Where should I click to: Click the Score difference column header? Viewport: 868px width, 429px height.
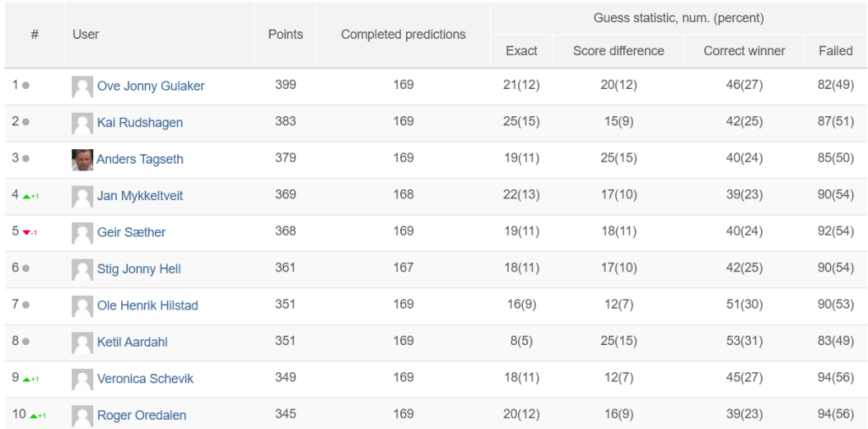pyautogui.click(x=618, y=51)
